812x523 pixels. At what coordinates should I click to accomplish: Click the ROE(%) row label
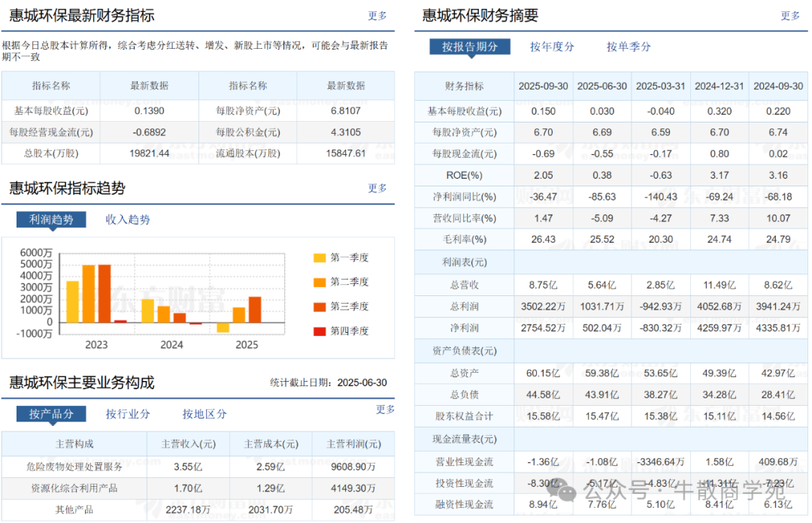coord(464,175)
